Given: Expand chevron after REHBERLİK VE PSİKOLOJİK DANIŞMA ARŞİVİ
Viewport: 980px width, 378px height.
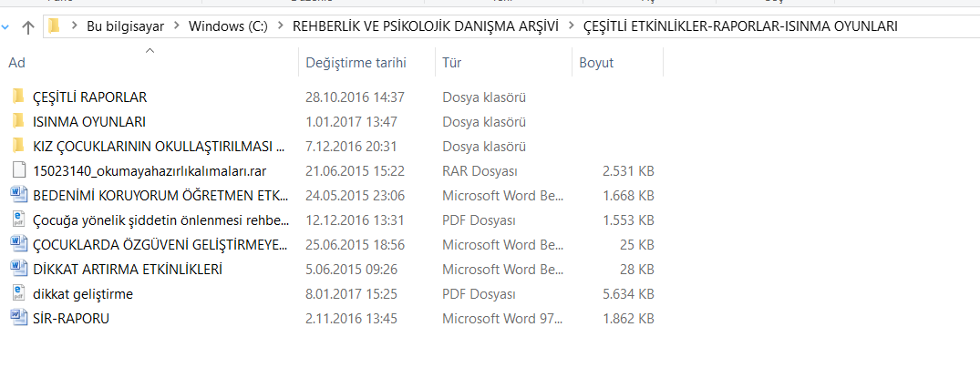Looking at the screenshot, I should click(x=571, y=26).
